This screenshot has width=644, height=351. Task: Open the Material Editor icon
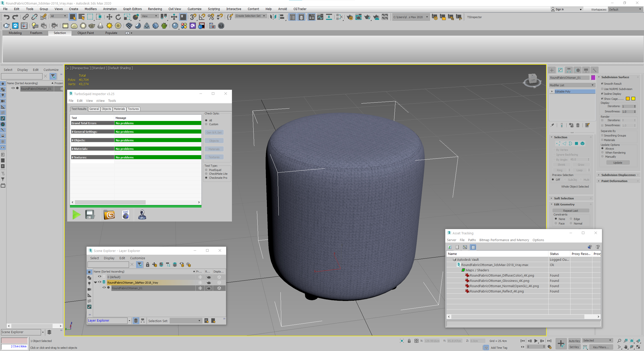(x=339, y=17)
